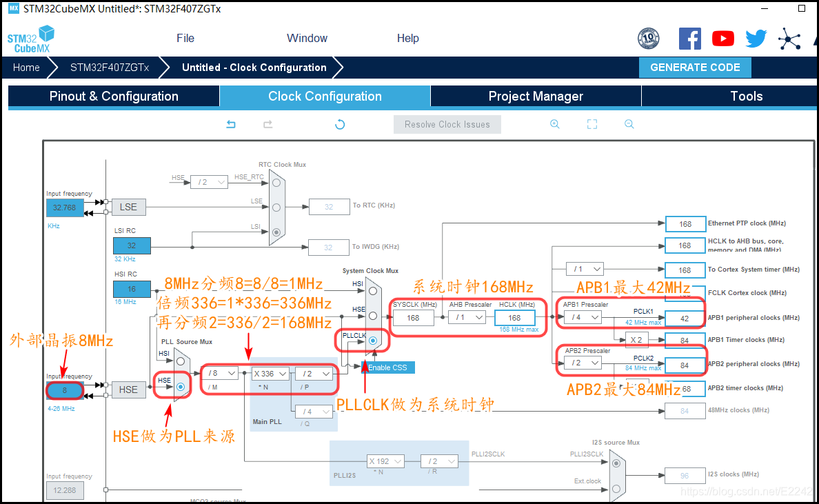The height and width of the screenshot is (504, 819).
Task: Select HSE_RTC in RTC Clock Mux
Action: [276, 183]
